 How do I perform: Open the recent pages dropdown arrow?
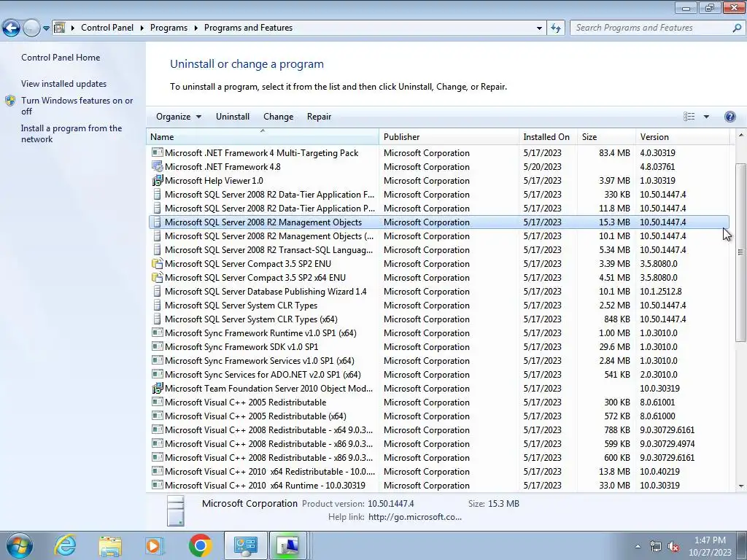(46, 28)
